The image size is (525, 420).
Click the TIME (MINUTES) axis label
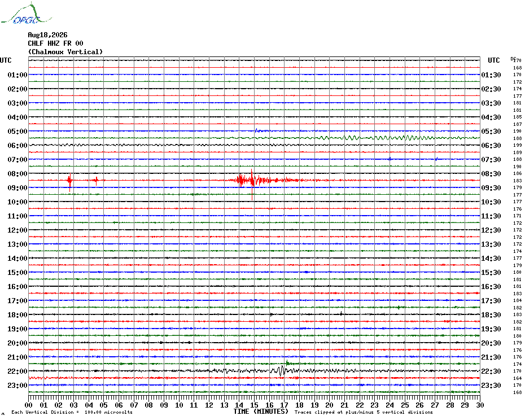coord(261,412)
